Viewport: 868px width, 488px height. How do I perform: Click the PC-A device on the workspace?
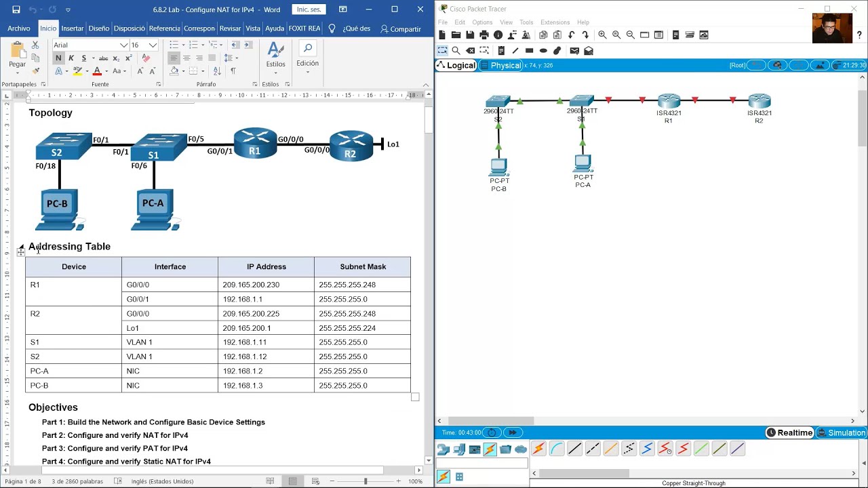point(583,163)
